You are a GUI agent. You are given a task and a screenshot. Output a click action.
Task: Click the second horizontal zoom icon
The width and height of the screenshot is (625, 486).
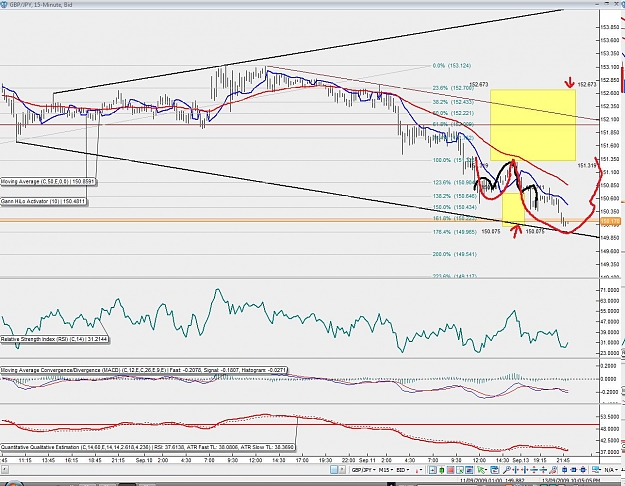[x=525, y=470]
